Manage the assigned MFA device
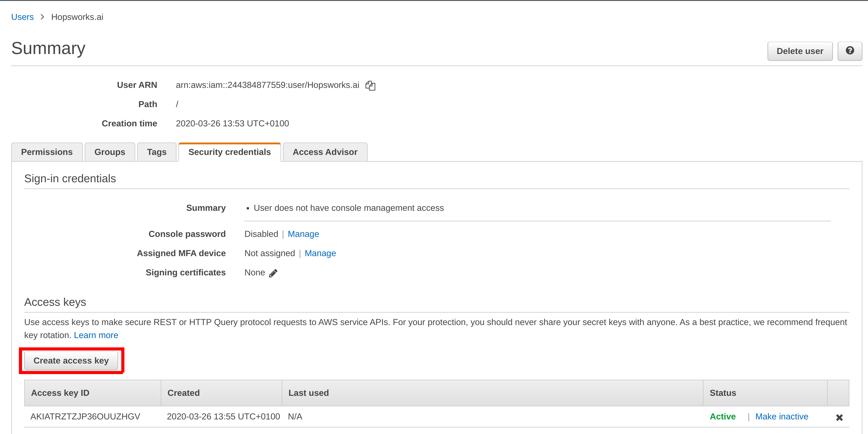 pos(320,253)
